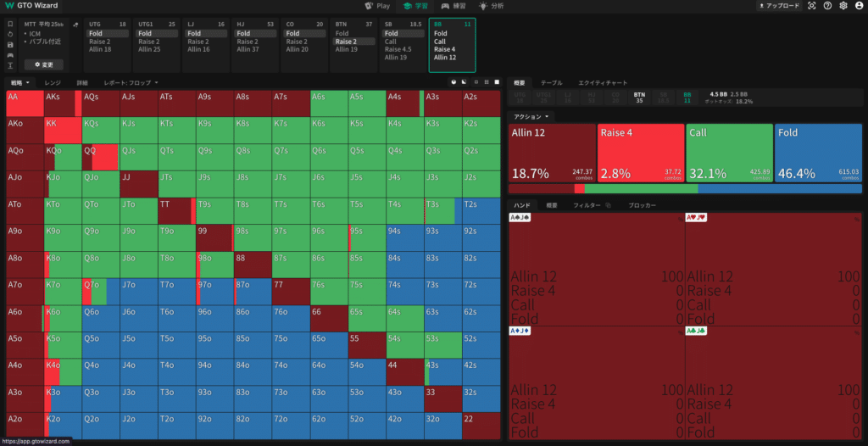The width and height of the screenshot is (868, 446).
Task: Toggle the cube view icon above matrix
Action: point(454,82)
